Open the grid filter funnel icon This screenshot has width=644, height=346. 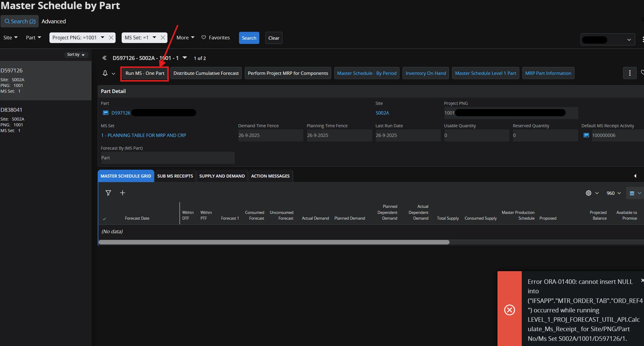pyautogui.click(x=108, y=193)
